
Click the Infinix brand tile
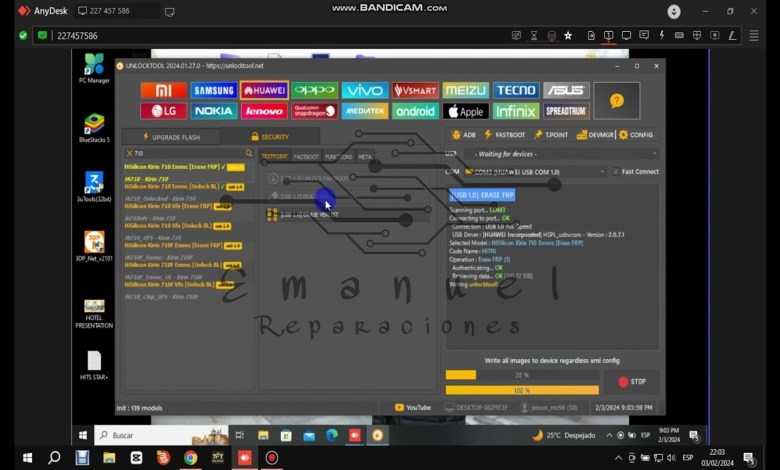pyautogui.click(x=516, y=111)
